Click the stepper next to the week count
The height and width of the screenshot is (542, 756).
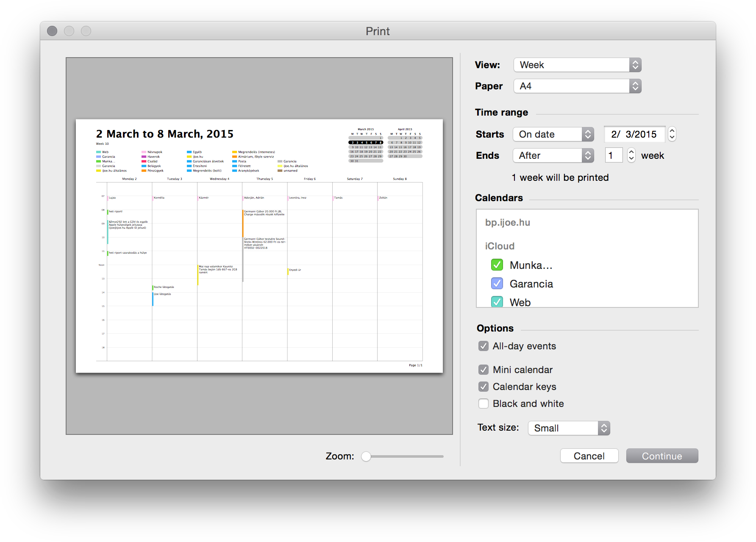631,155
